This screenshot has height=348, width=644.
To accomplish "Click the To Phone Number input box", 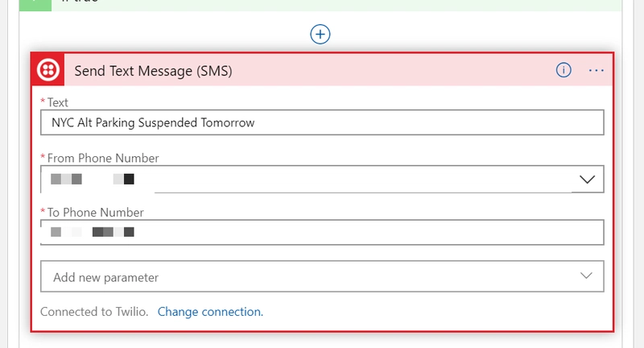I will [x=321, y=232].
